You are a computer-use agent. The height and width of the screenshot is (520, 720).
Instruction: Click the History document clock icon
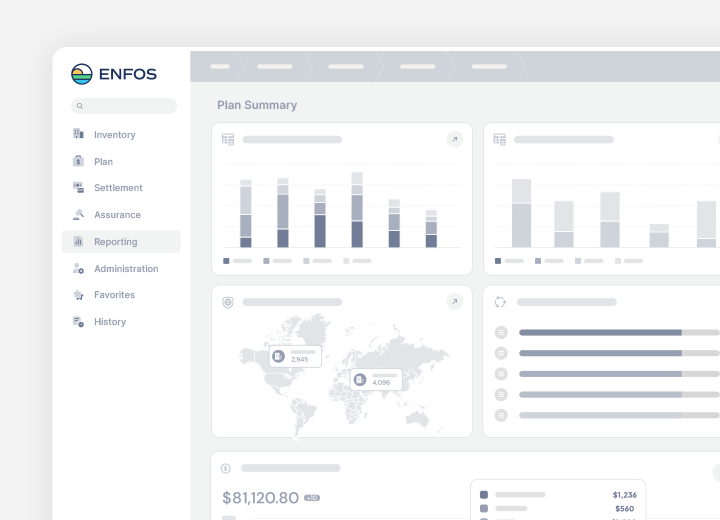(x=79, y=322)
